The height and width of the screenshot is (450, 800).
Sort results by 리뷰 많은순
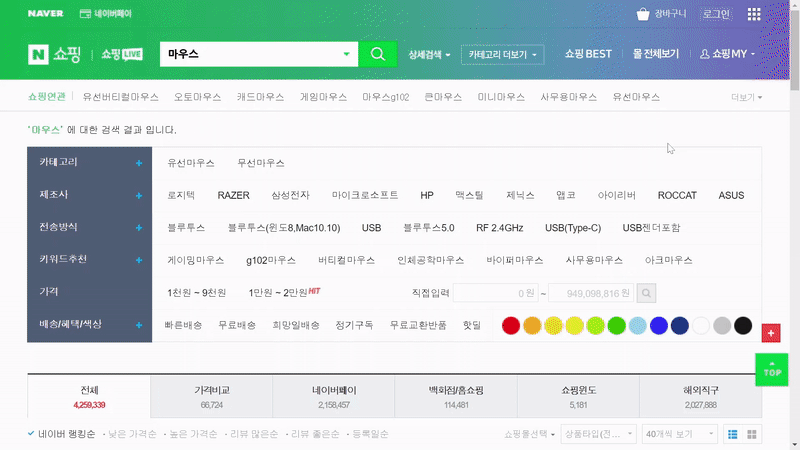click(x=253, y=434)
